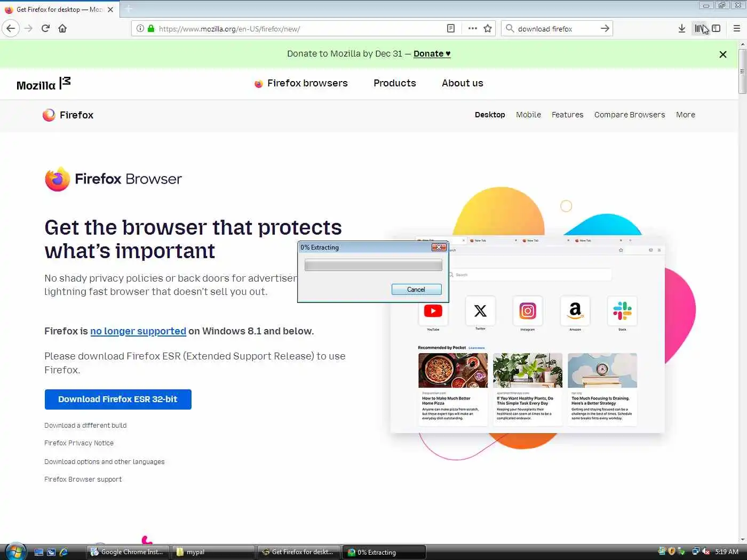The height and width of the screenshot is (560, 747).
Task: Click scrollbar down arrow
Action: (742, 539)
